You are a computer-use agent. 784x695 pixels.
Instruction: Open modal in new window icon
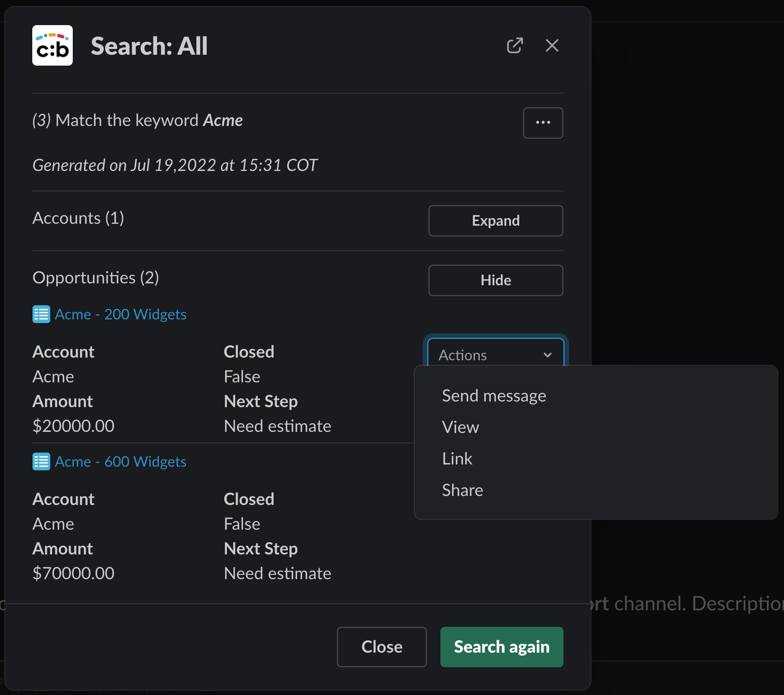pos(514,46)
